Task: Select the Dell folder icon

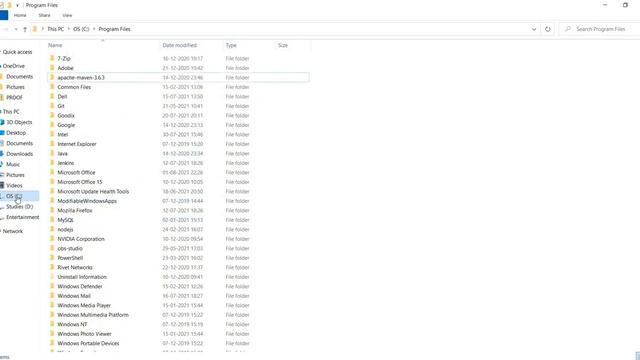Action: 52,96
